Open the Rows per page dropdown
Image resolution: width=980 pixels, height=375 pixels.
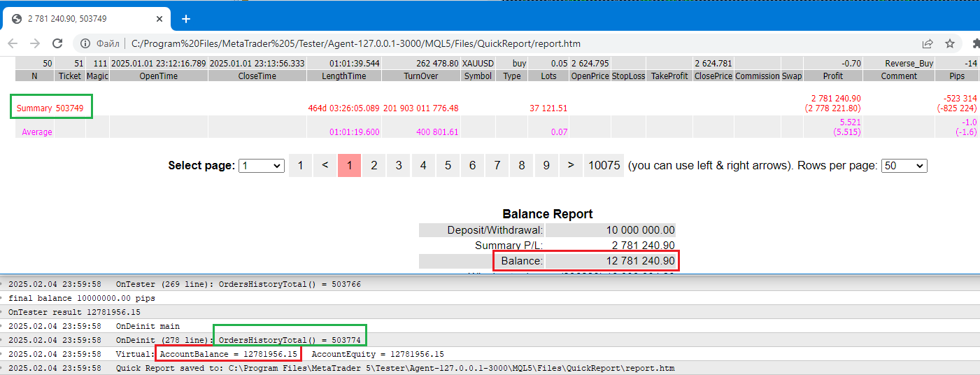point(904,166)
